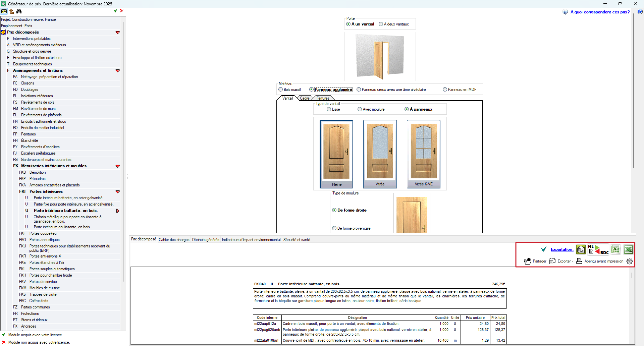Choose 'Bois massif' material

pyautogui.click(x=290, y=90)
